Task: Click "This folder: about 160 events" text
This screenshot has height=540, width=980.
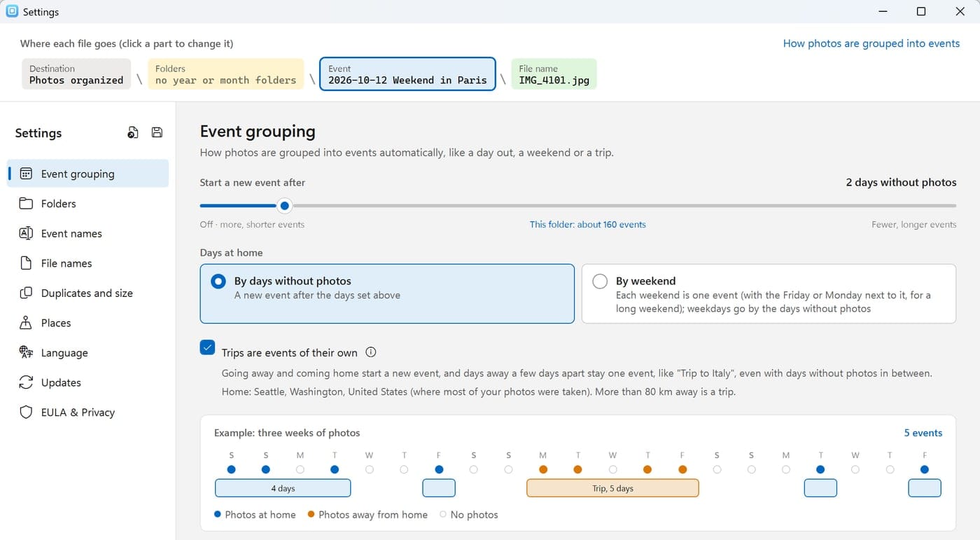Action: 588,225
